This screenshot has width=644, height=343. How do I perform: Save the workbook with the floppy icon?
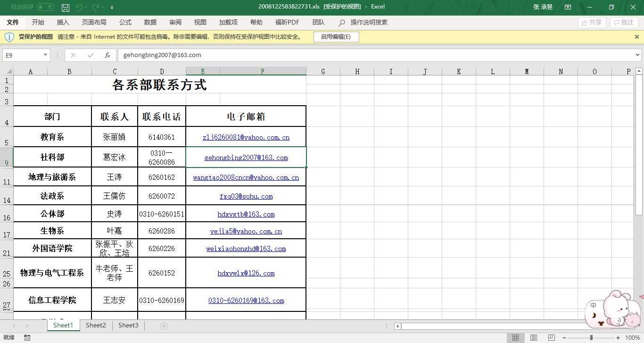(x=66, y=8)
